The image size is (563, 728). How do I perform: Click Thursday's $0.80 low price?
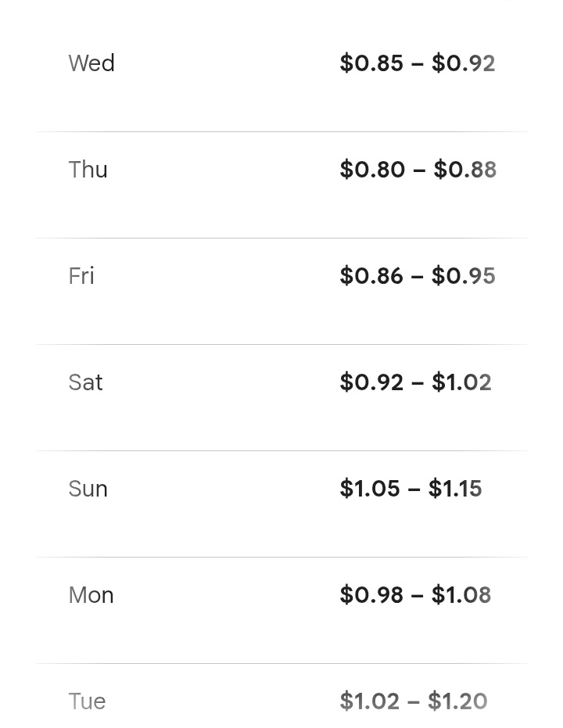pyautogui.click(x=372, y=170)
